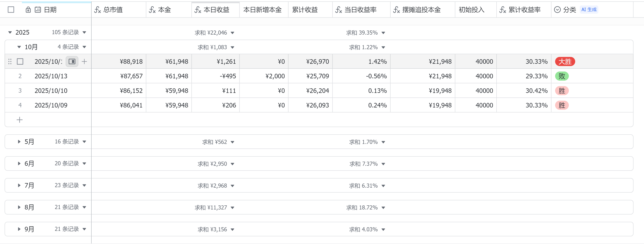The width and height of the screenshot is (644, 245).
Task: Collapse the 2025 group
Action: pyautogui.click(x=10, y=33)
